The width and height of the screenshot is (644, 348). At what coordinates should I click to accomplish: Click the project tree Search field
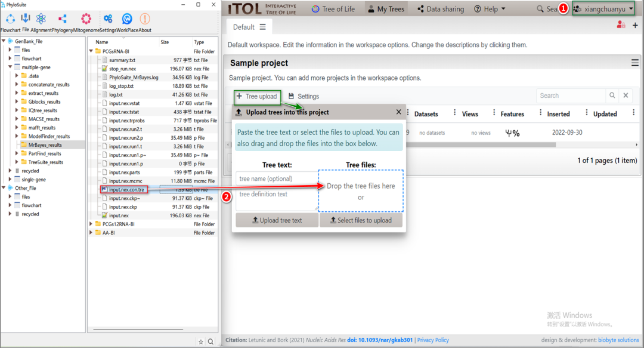[571, 96]
